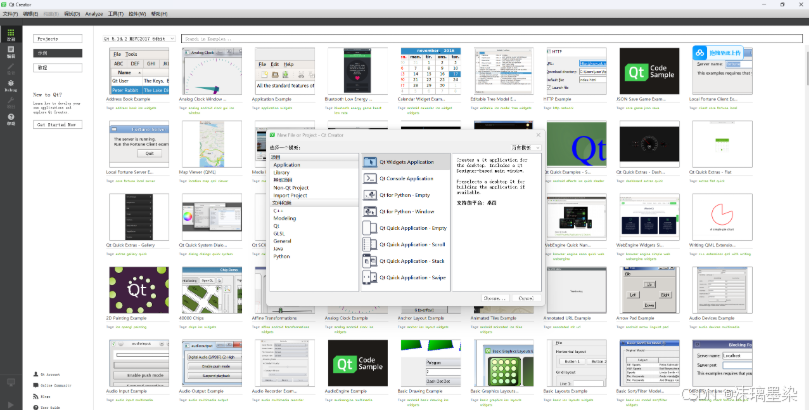Select the Qt Widgets Application icon
Viewport: 809px width, 410px height.
pos(370,162)
